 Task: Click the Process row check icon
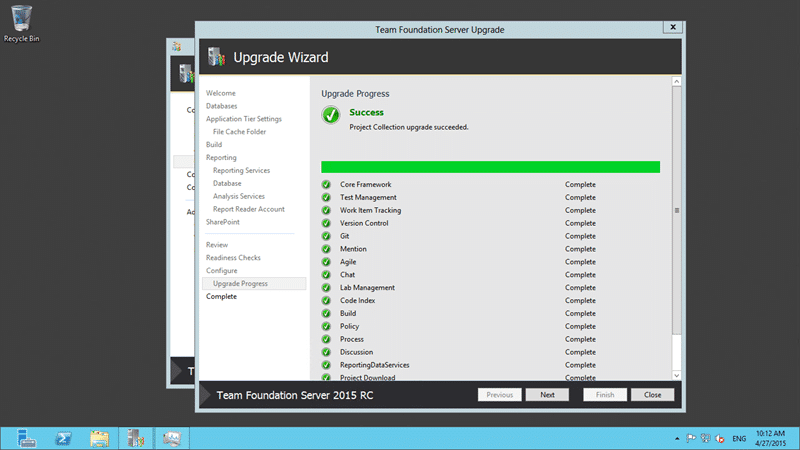(326, 339)
